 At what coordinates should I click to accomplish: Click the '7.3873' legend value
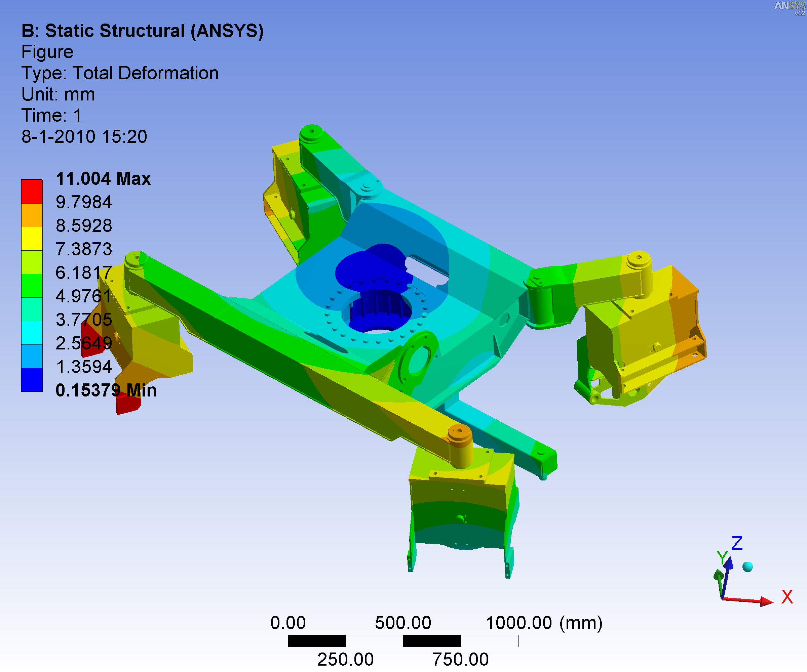(x=84, y=249)
